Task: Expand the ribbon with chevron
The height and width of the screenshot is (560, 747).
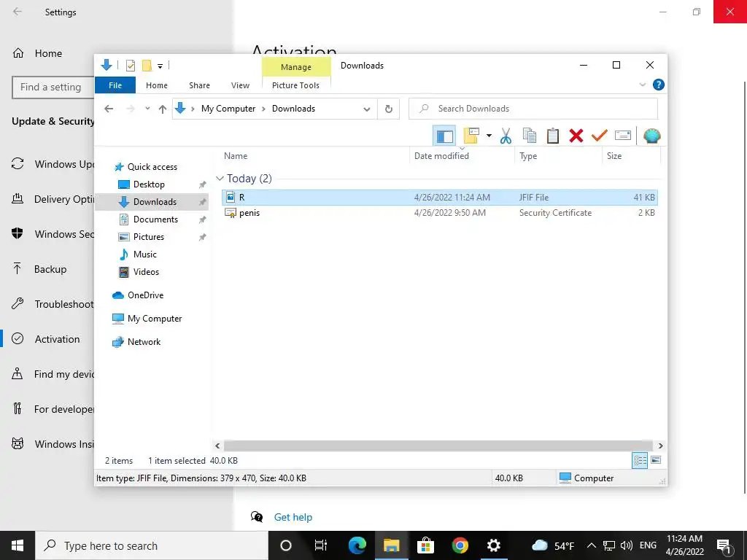Action: tap(642, 85)
